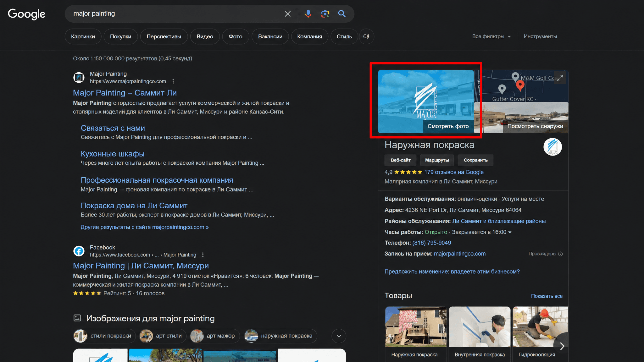Select the арт мажор image chip

pyautogui.click(x=215, y=336)
